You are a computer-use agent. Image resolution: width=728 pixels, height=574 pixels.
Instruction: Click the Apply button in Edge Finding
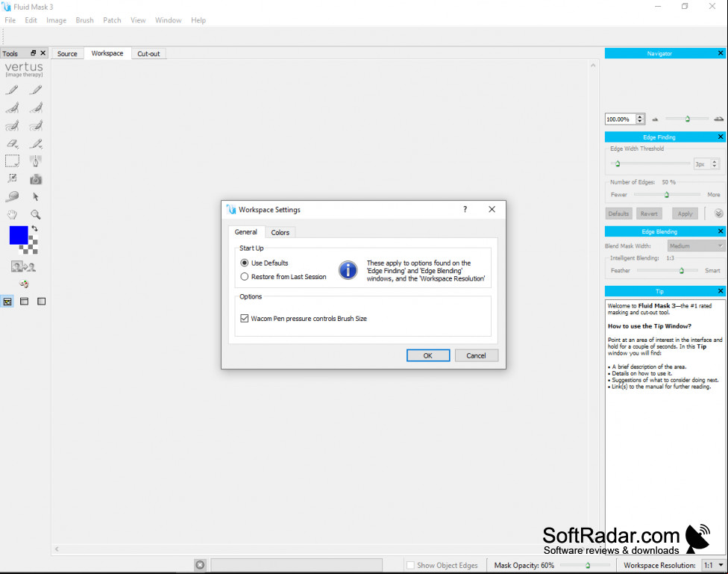tap(685, 213)
